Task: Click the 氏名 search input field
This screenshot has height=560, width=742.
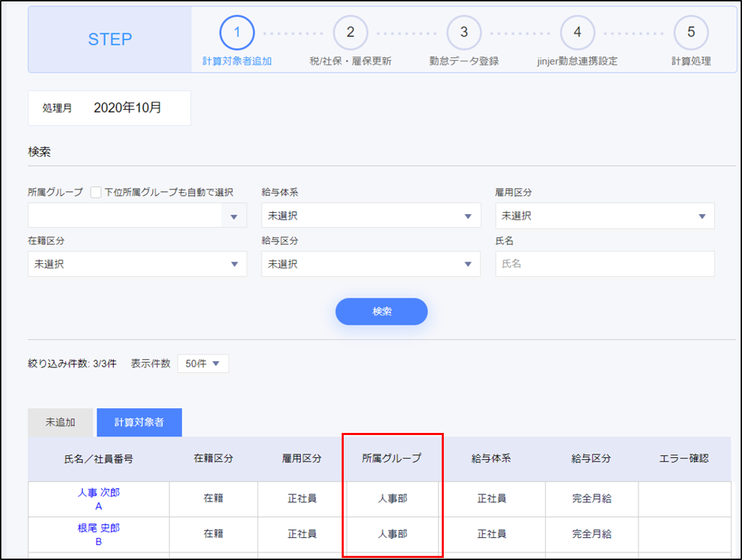Action: pos(605,264)
